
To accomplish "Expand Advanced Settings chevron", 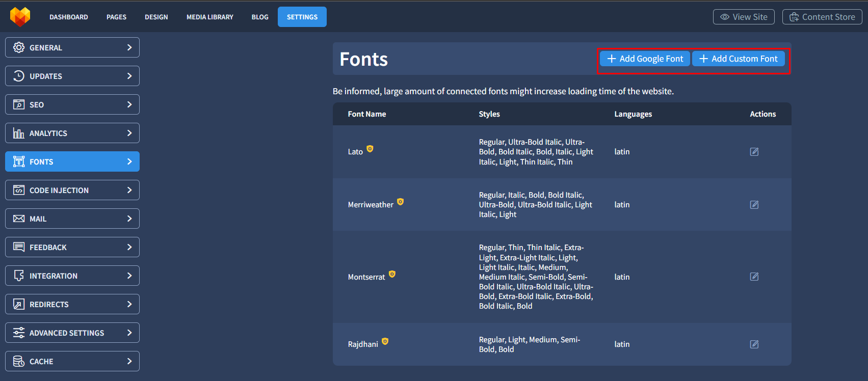I will pos(129,333).
